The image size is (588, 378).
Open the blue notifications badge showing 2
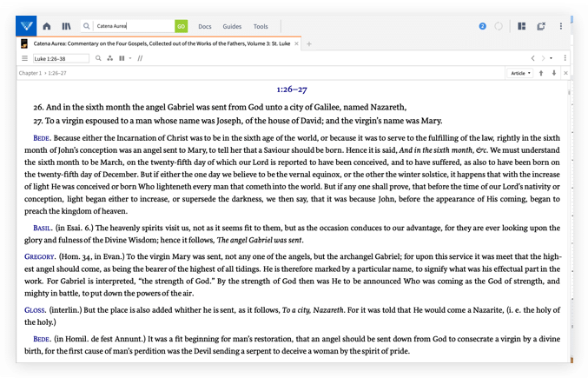[x=483, y=26]
